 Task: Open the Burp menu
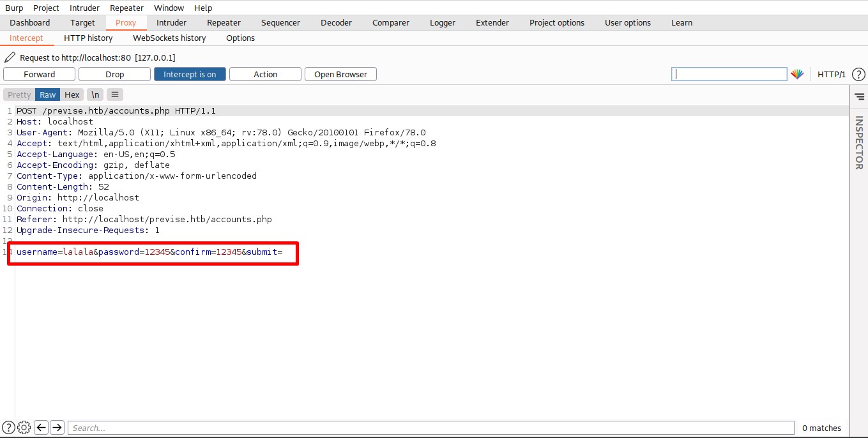[x=14, y=8]
